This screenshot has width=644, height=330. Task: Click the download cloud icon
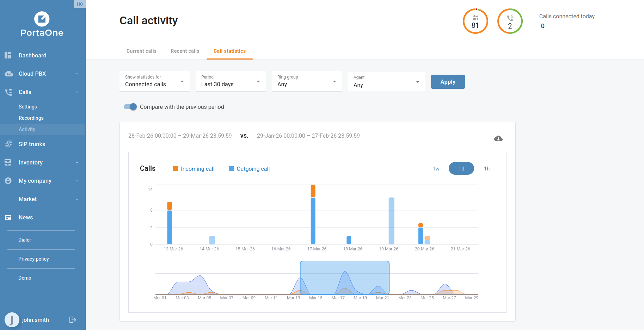(498, 138)
